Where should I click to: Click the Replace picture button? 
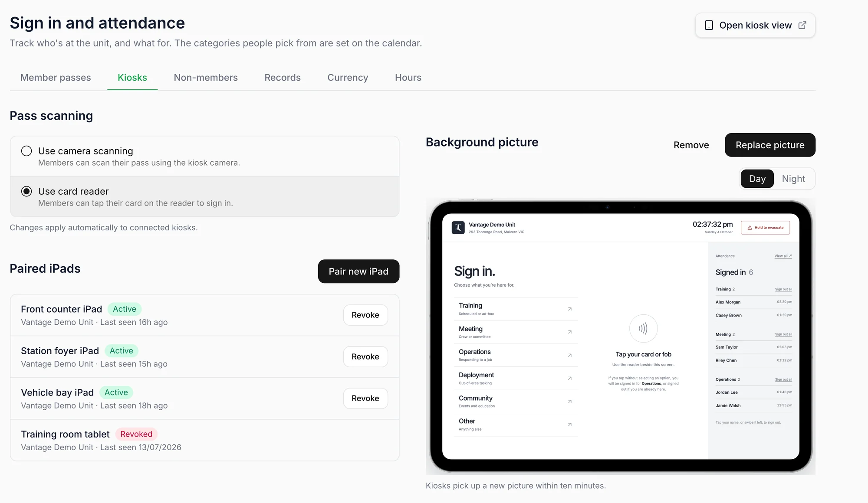[x=770, y=145]
